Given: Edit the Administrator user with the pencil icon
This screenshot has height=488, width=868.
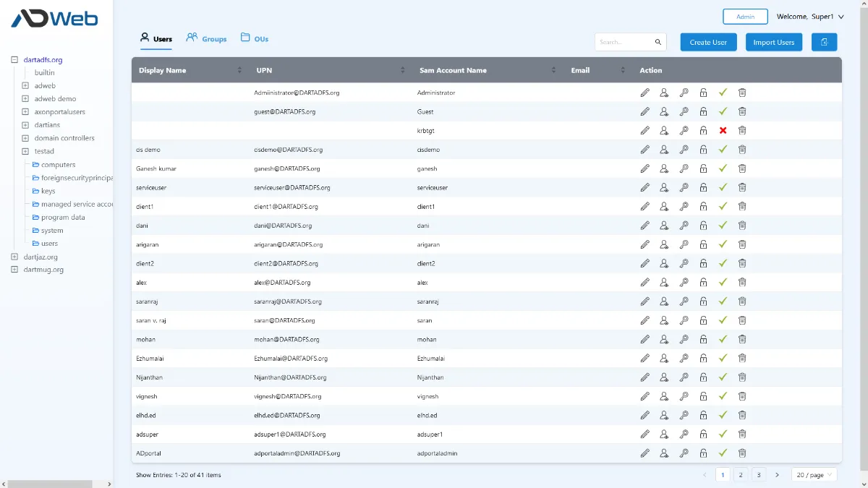Looking at the screenshot, I should (644, 93).
